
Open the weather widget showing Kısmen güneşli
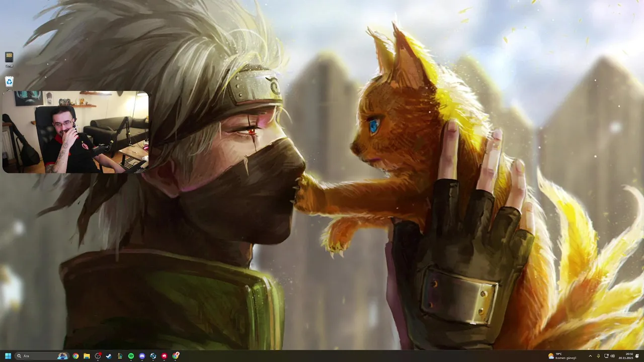(x=562, y=356)
